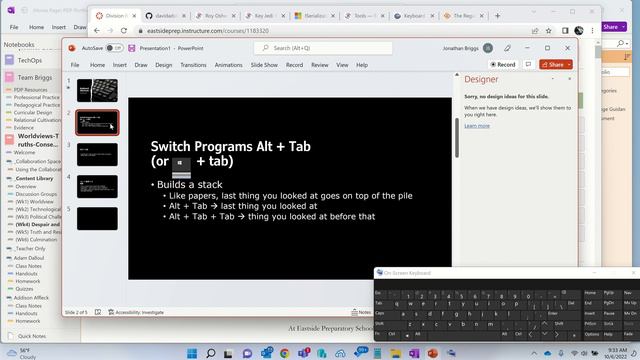The height and width of the screenshot is (360, 640).
Task: Select the blank slide 5 thumbnail
Action: [x=97, y=218]
